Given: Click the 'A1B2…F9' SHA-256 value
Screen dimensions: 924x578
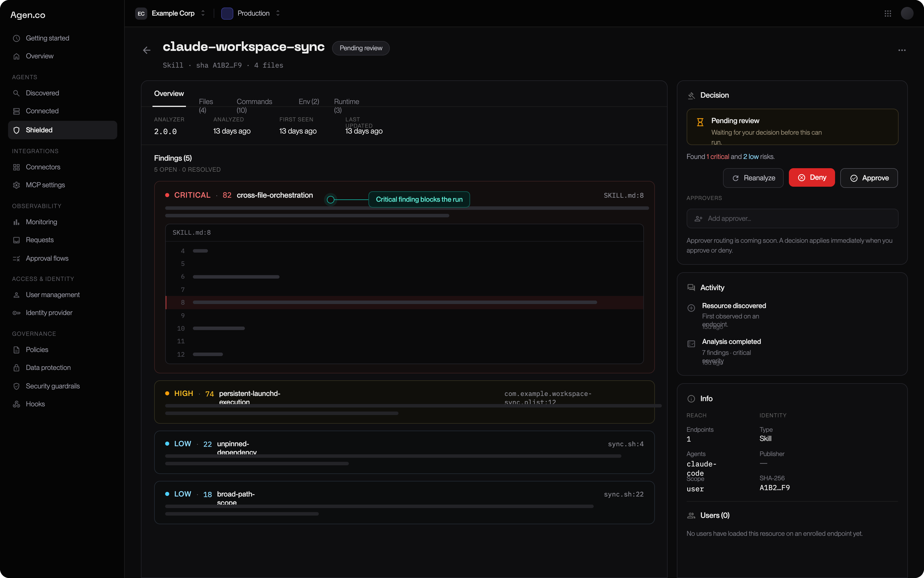Looking at the screenshot, I should pyautogui.click(x=774, y=488).
